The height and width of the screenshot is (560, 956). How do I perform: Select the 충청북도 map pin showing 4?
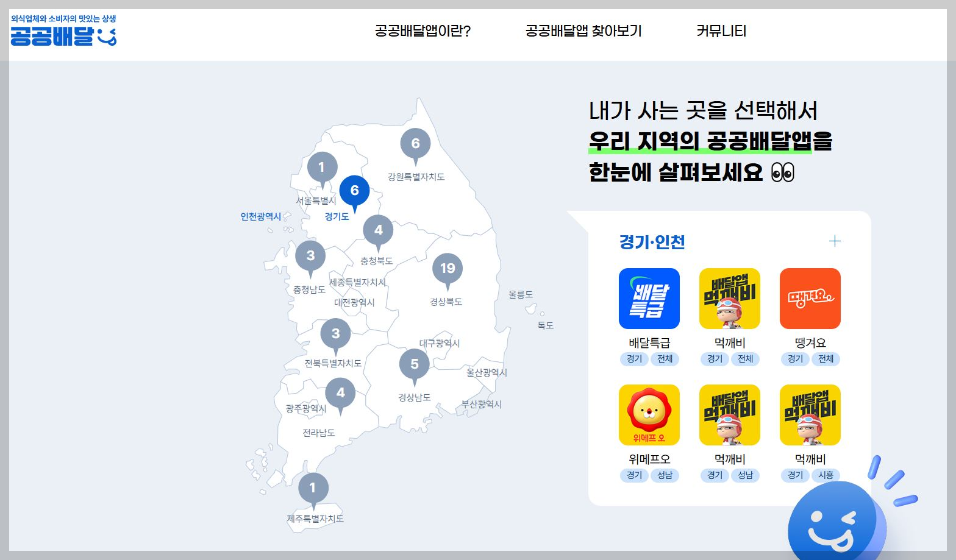(378, 233)
